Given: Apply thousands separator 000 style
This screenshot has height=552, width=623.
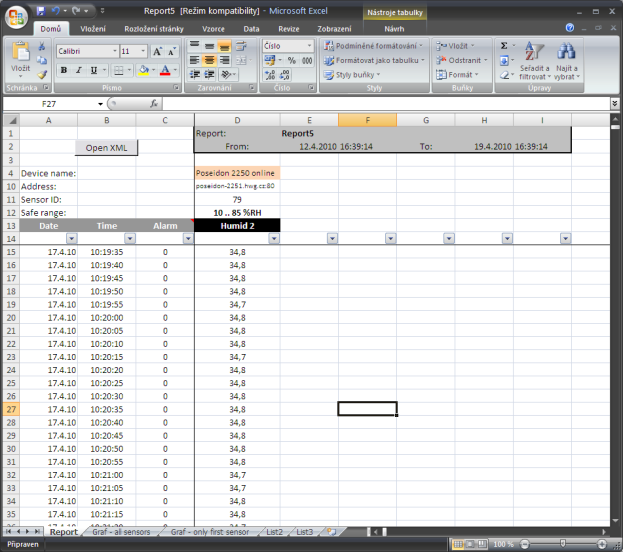Looking at the screenshot, I should (307, 60).
